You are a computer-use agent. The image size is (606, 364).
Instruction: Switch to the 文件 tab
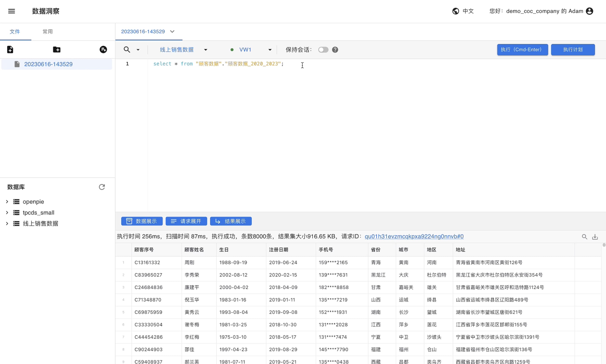coord(15,32)
